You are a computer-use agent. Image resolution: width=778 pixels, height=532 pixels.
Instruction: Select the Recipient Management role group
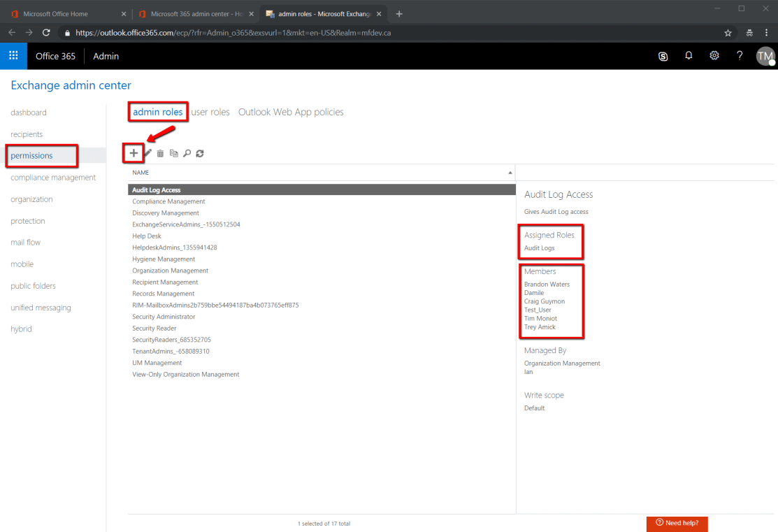coord(322,282)
